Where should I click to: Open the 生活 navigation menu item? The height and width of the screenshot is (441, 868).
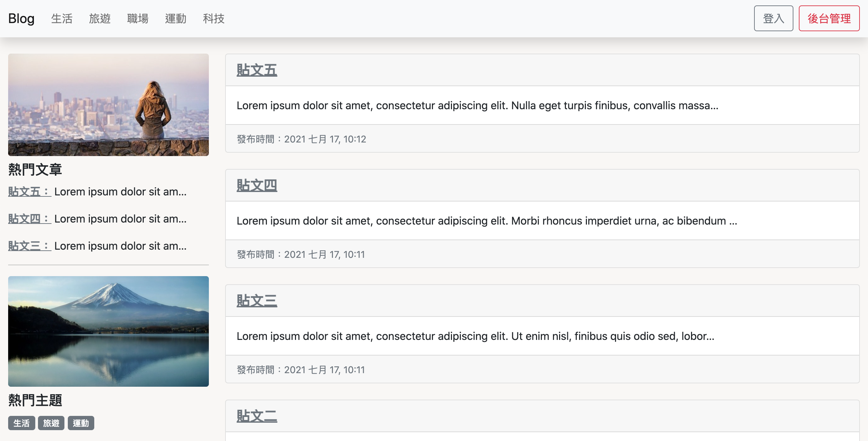(62, 18)
